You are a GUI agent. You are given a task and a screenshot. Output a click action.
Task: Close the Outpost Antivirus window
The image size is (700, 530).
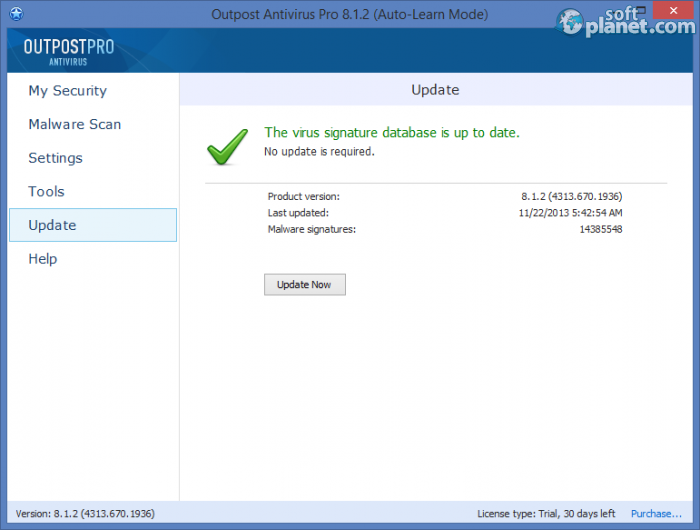(x=673, y=10)
